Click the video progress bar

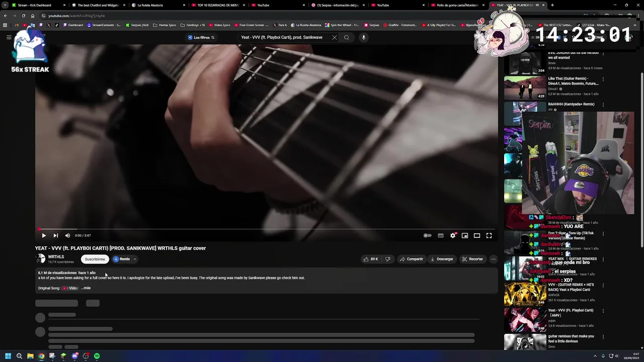click(267, 229)
